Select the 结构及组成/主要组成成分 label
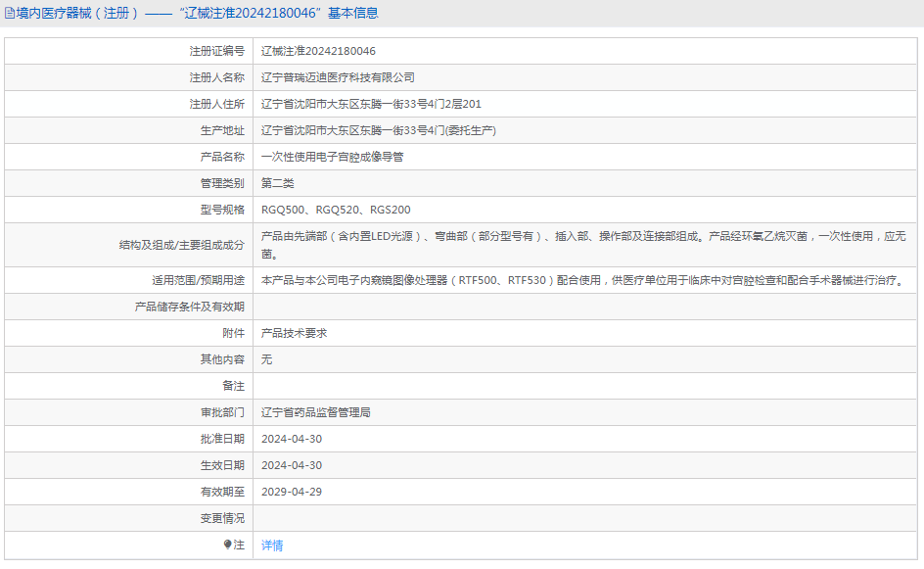Screen dimensions: 924x569 (181, 245)
